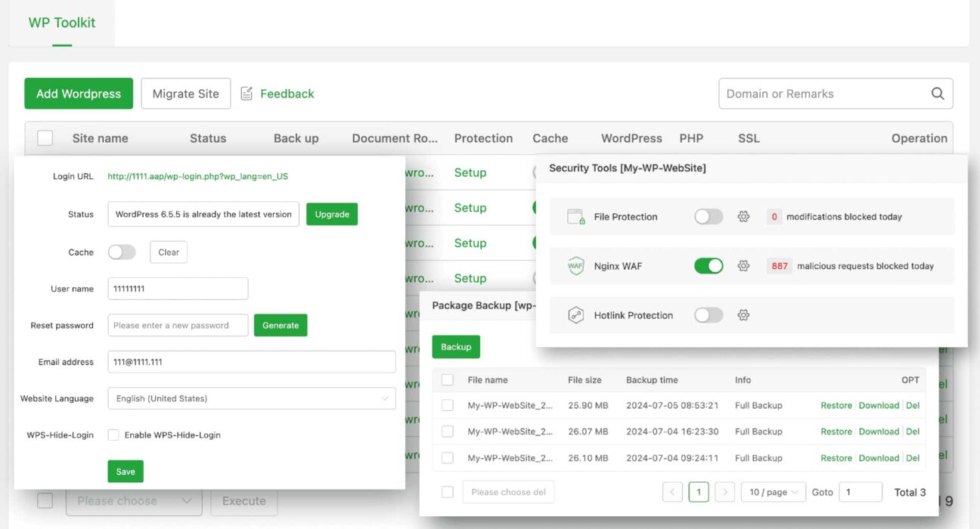Viewport: 980px width, 529px height.
Task: Disable Nginx WAF toggle
Action: tap(709, 266)
